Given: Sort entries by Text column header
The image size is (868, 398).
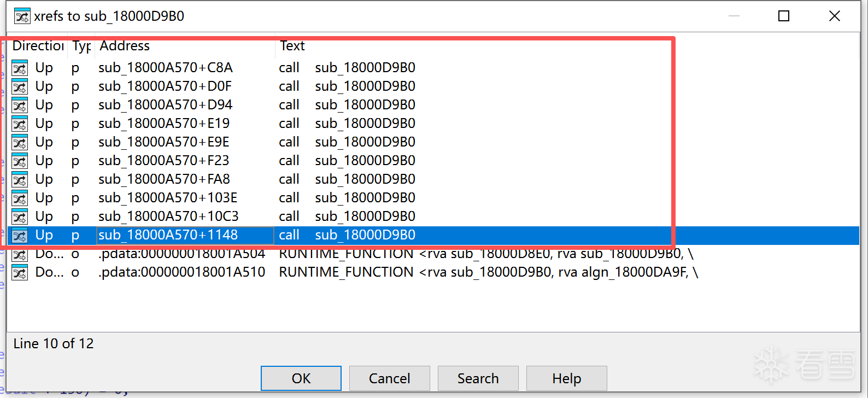Looking at the screenshot, I should point(292,46).
